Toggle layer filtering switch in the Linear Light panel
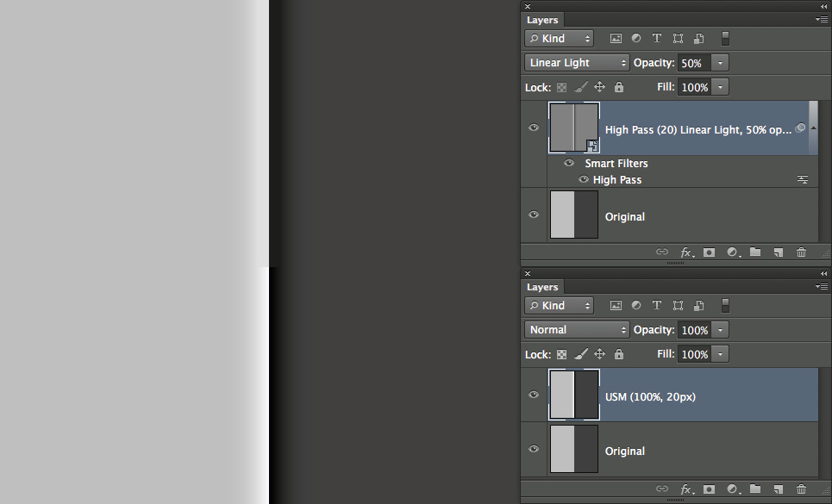The image size is (832, 504). click(725, 39)
